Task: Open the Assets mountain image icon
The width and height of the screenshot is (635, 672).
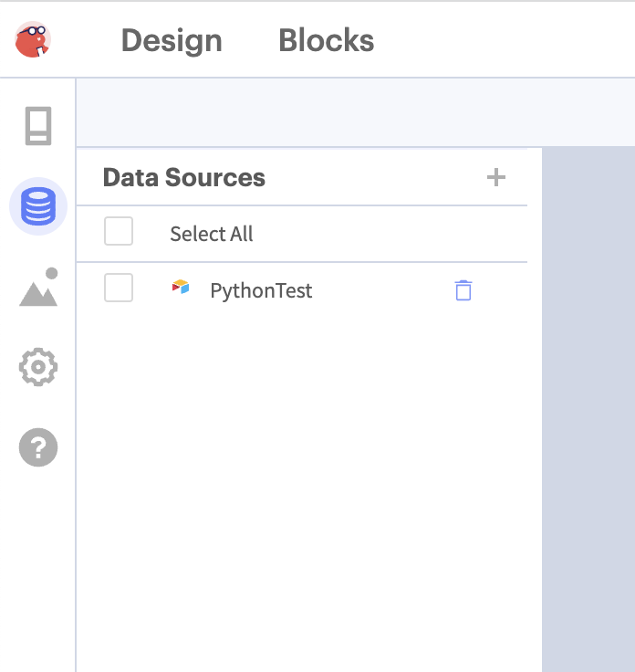Action: coord(38,288)
